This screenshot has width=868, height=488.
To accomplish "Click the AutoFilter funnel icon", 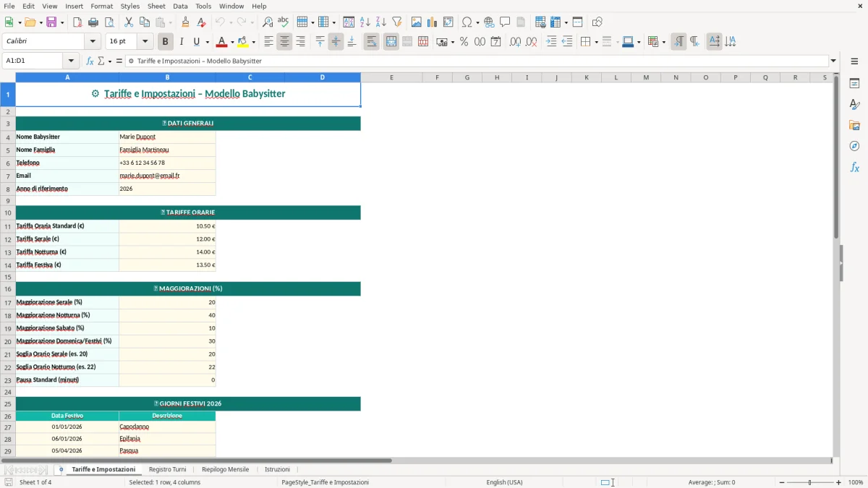I will 397,22.
